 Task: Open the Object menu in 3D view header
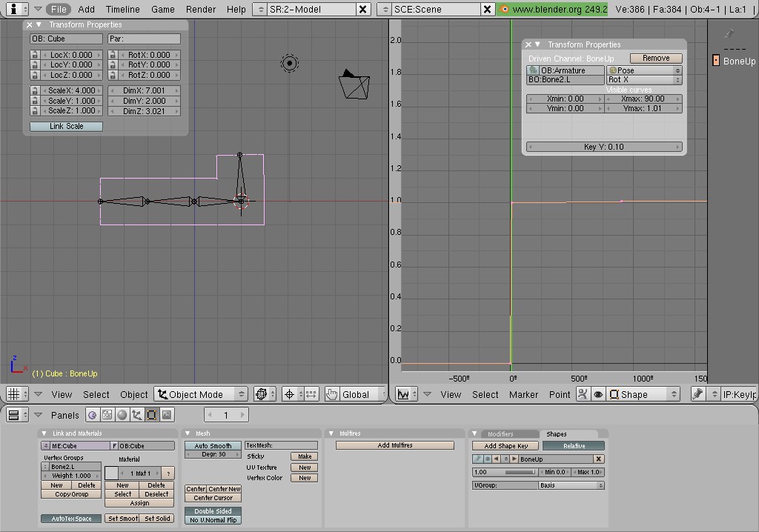pyautogui.click(x=133, y=394)
